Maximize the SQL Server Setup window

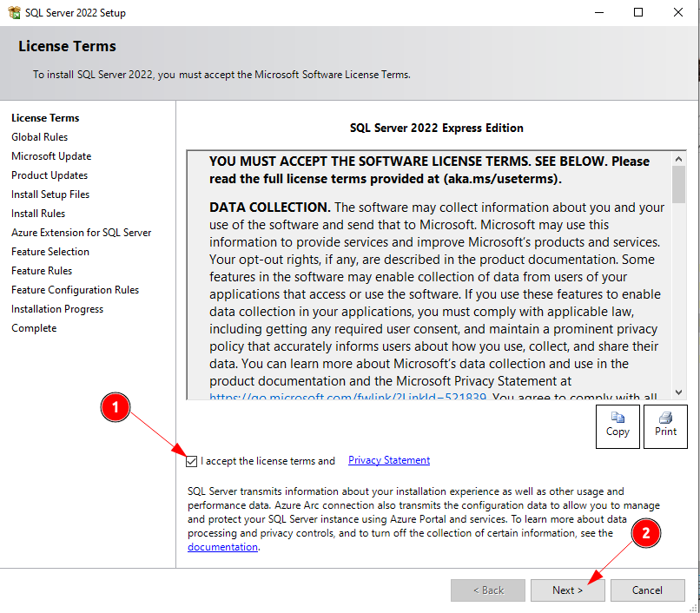tap(638, 12)
